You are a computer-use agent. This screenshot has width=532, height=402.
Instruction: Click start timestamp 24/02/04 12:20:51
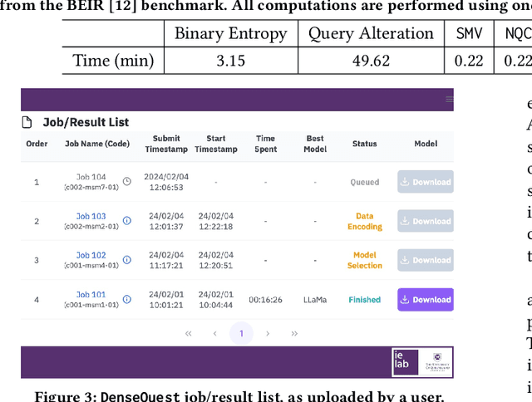coord(216,260)
